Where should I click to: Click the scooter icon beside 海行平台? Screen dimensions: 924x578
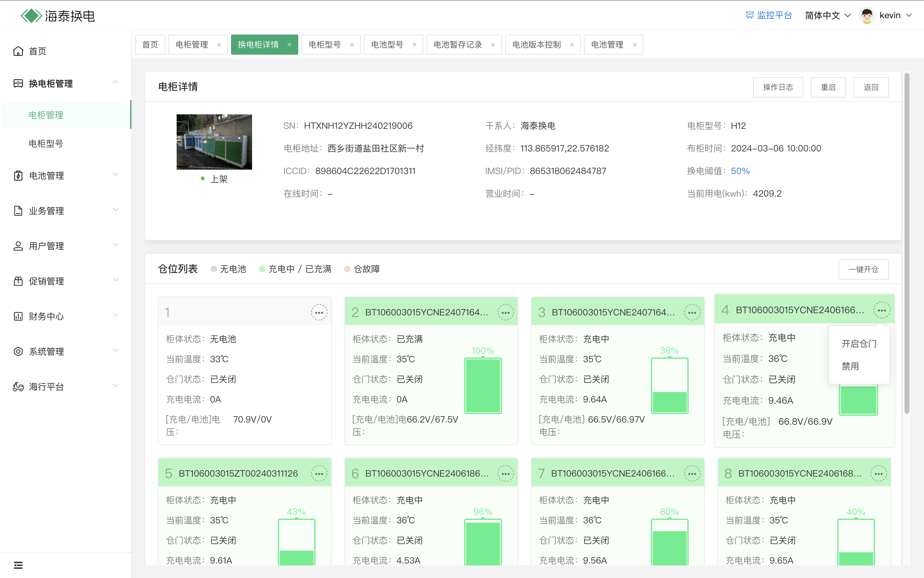[x=18, y=386]
